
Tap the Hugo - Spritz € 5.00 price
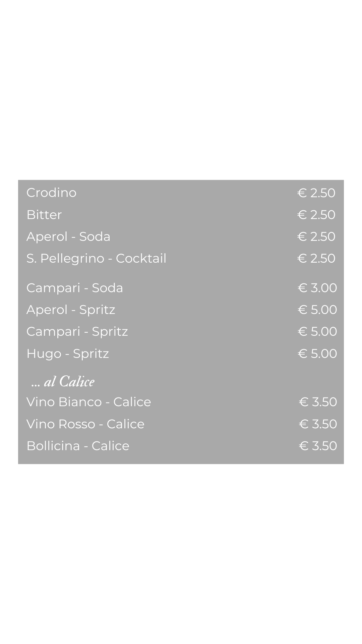317,354
